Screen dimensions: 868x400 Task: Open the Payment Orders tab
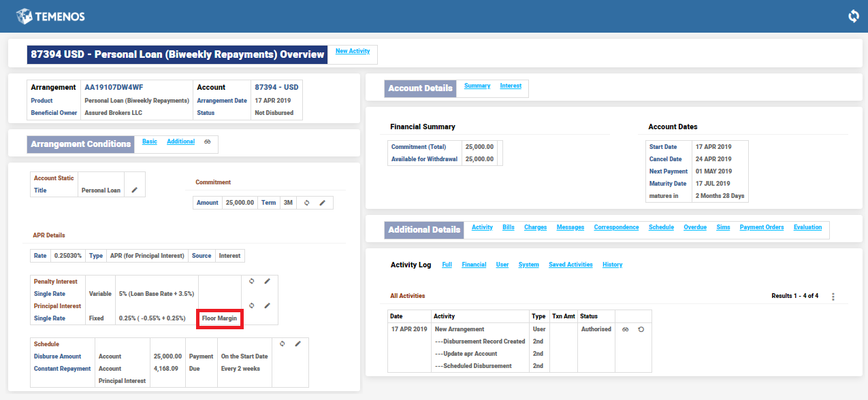[761, 227]
